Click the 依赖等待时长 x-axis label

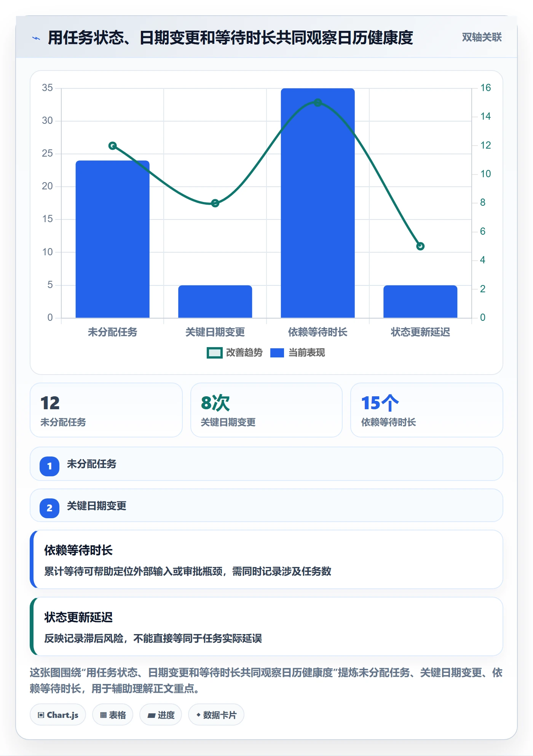[x=318, y=332]
